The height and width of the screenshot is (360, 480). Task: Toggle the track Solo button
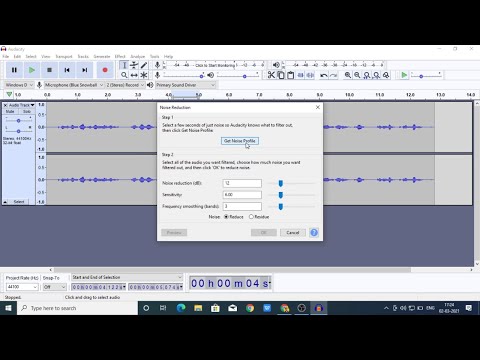(x=27, y=111)
